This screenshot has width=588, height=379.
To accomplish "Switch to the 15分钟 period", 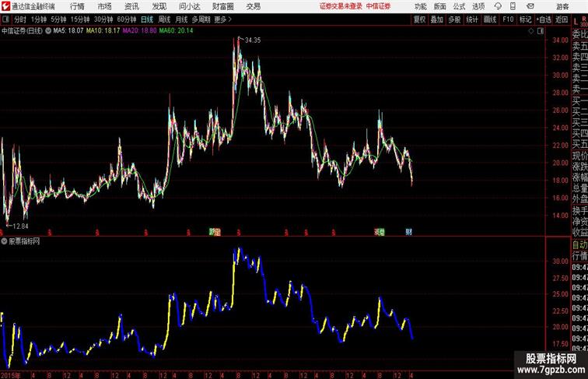I will 80,19.
